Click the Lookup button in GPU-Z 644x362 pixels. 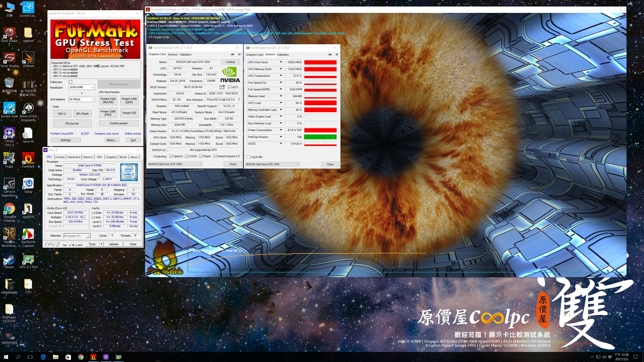230,62
